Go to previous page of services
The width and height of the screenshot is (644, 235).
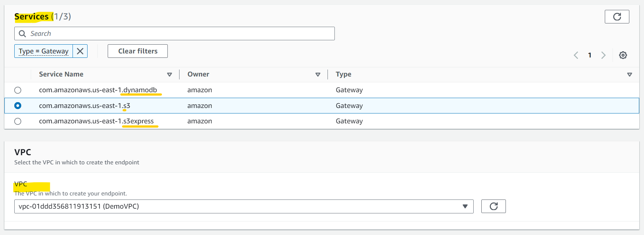click(576, 55)
